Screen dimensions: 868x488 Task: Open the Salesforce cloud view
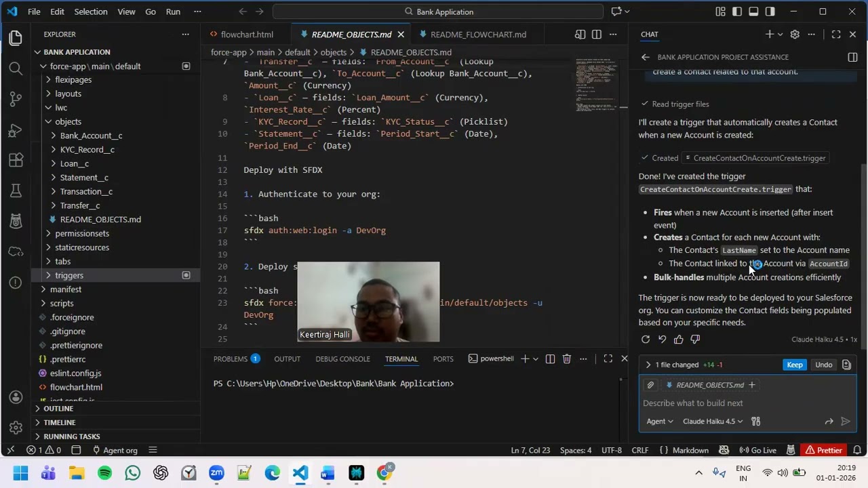click(16, 251)
